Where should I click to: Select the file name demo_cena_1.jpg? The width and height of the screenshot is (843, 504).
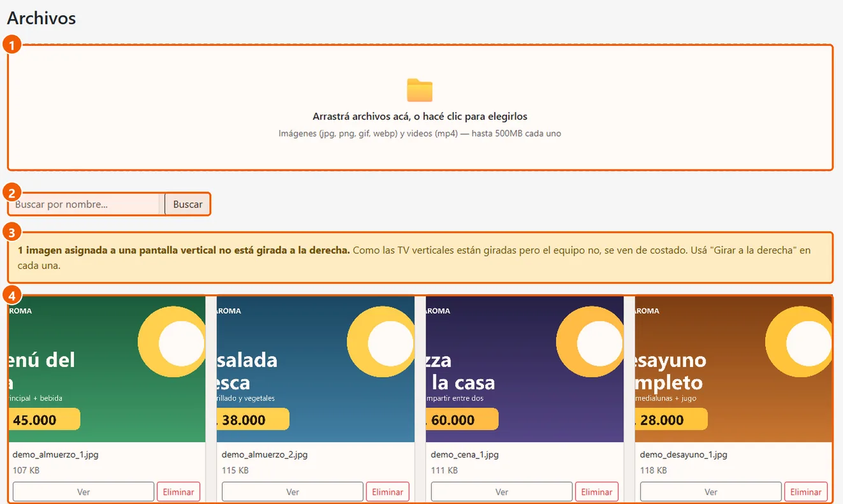(465, 455)
